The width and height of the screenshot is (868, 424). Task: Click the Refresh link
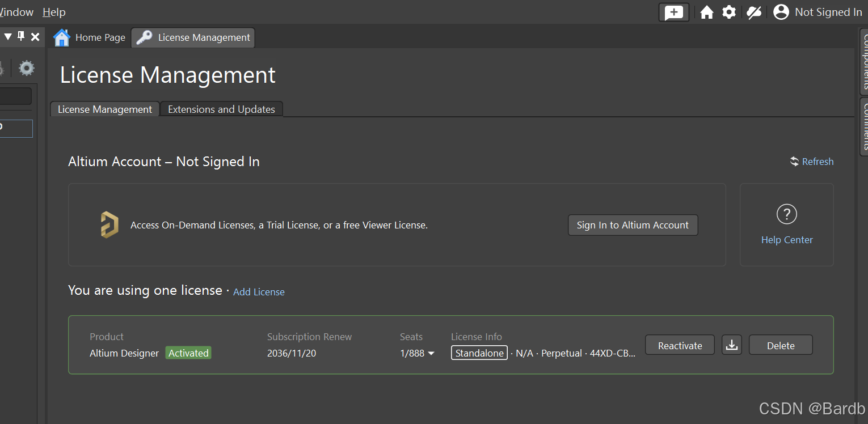click(x=812, y=162)
